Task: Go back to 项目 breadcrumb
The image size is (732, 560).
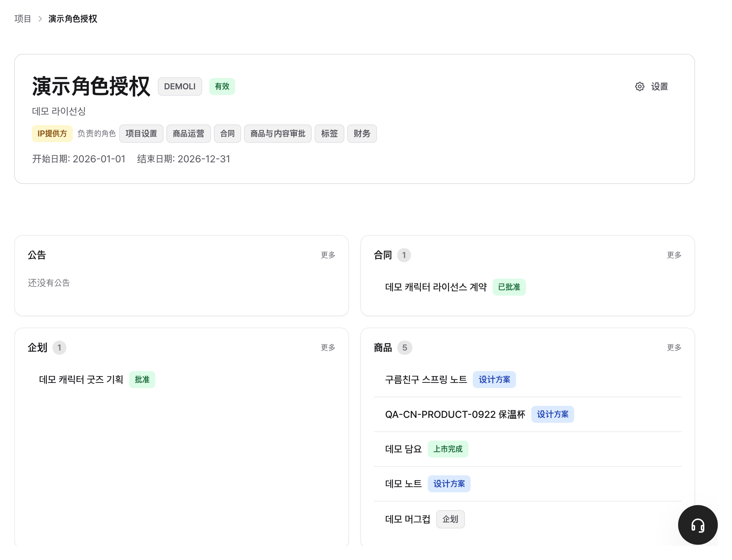Action: [x=23, y=19]
